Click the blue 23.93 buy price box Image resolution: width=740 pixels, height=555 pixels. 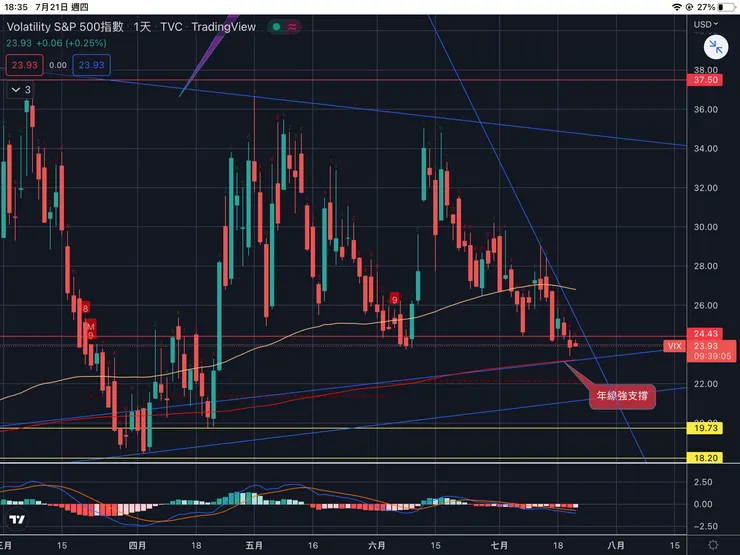92,65
